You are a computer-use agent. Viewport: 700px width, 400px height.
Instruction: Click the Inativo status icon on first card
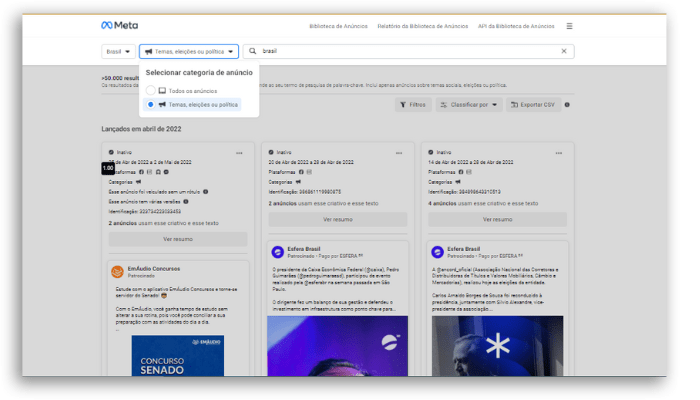click(x=111, y=153)
